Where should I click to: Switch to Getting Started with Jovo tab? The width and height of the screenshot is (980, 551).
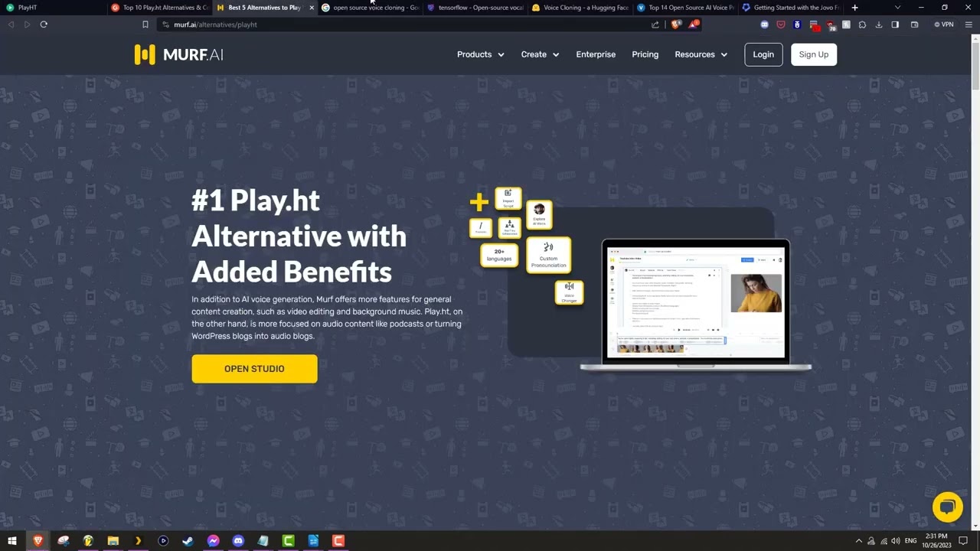pos(791,8)
